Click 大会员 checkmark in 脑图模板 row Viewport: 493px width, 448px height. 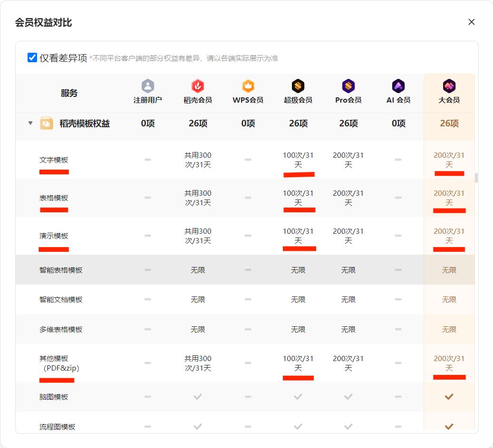pyautogui.click(x=449, y=397)
